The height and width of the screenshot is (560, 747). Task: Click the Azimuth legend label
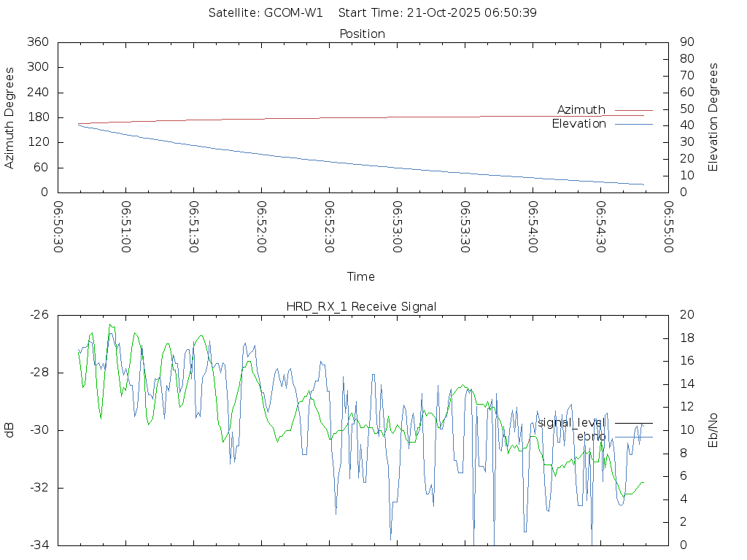[581, 109]
